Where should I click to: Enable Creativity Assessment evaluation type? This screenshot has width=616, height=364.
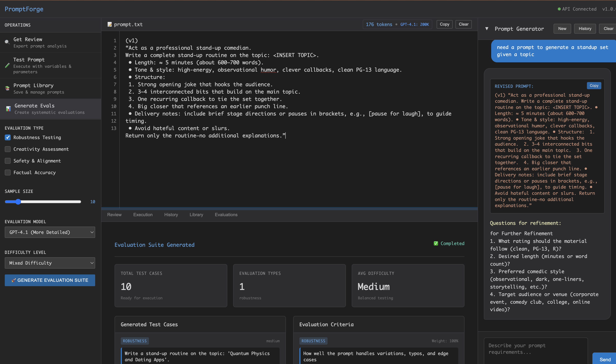(7, 149)
